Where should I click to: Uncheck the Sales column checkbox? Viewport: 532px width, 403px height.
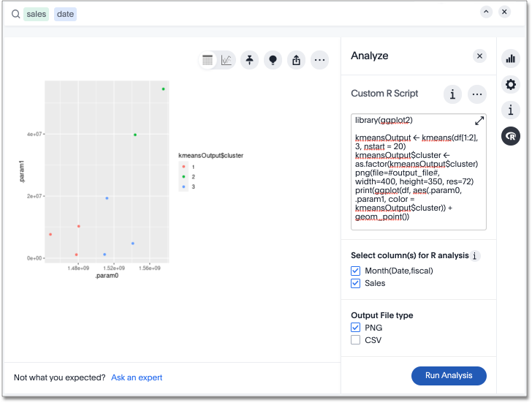coord(356,283)
